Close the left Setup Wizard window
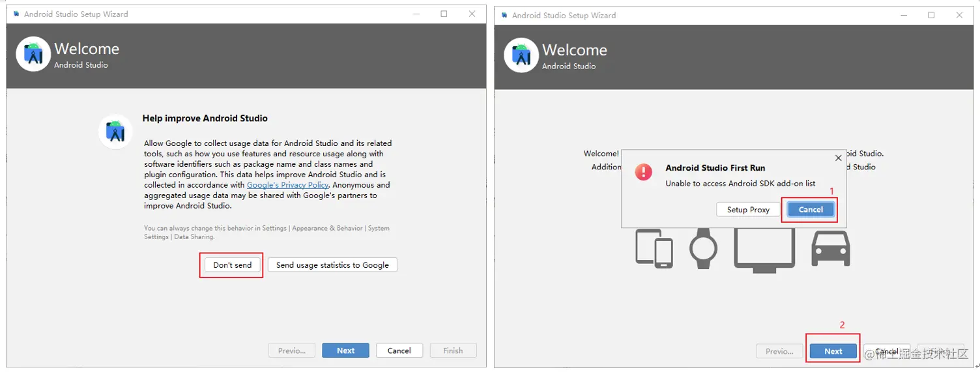The image size is (980, 372). (x=472, y=14)
